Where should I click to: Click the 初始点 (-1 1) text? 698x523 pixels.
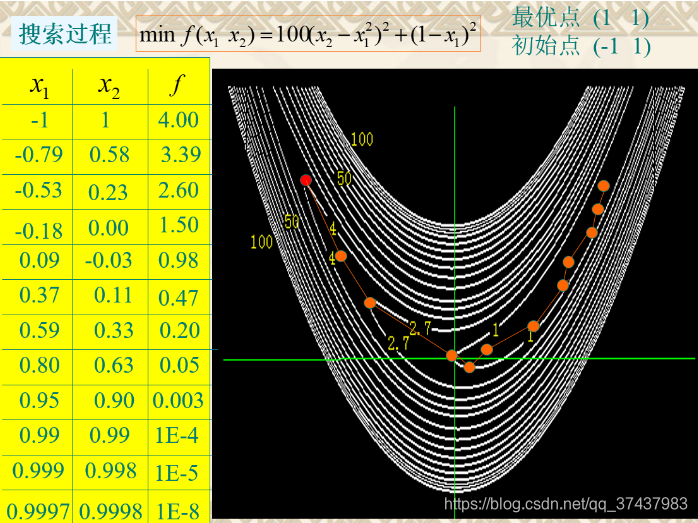point(581,46)
